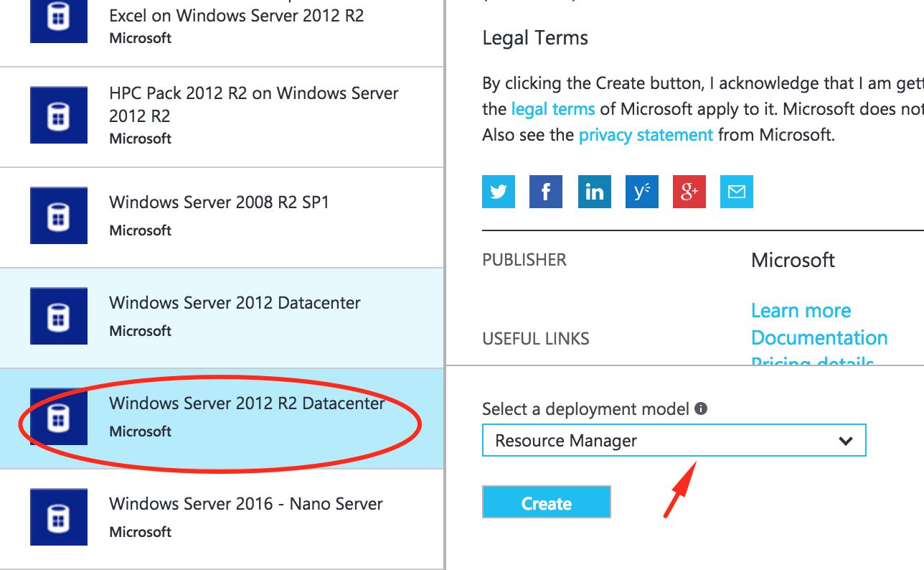Click the info icon beside deployment model

[x=701, y=408]
